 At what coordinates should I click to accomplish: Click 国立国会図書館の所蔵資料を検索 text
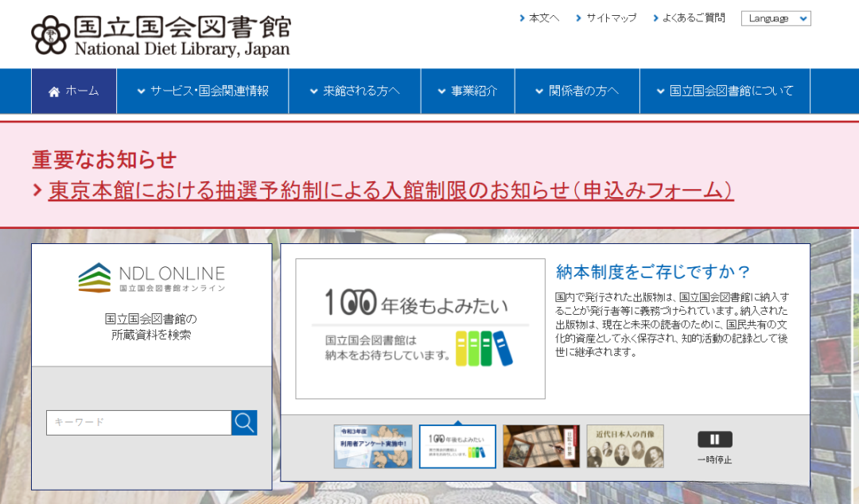pos(151,327)
